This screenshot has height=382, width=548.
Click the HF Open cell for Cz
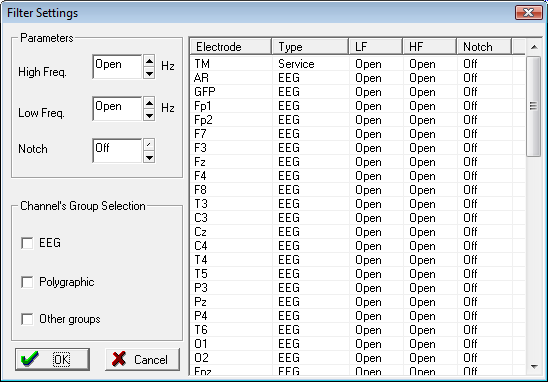coord(422,232)
